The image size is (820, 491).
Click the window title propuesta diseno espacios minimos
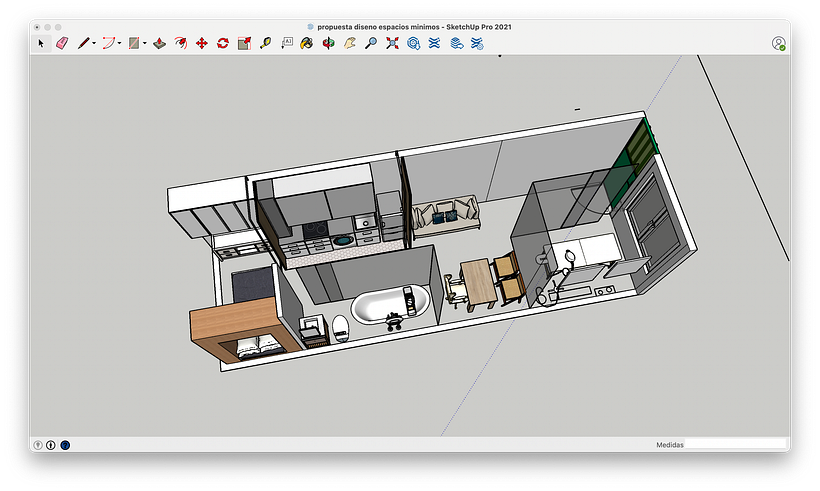click(x=378, y=27)
